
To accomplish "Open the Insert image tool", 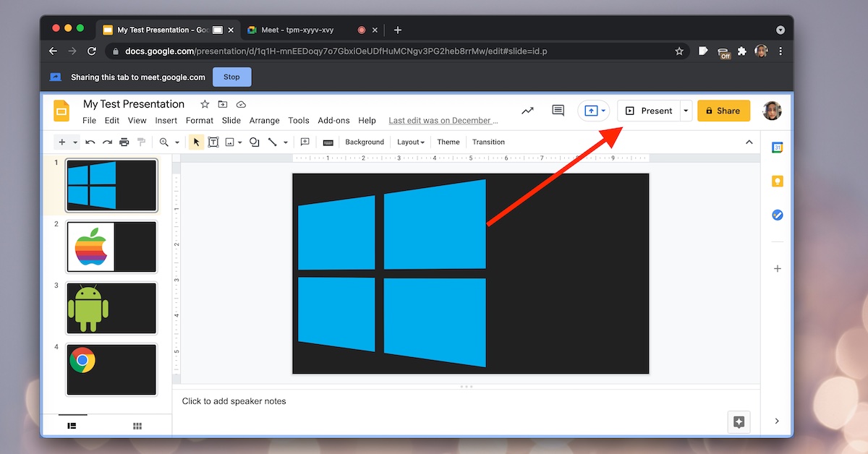I will coord(230,142).
